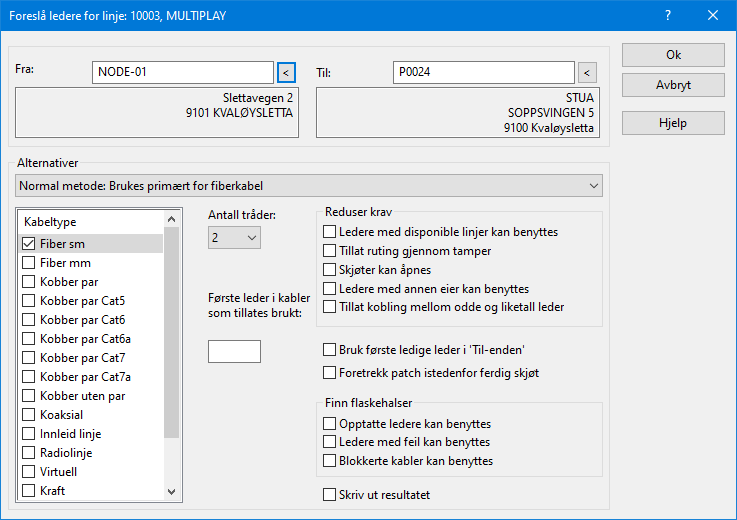
Task: Check the Skriv ut resultatet option
Action: point(329,495)
